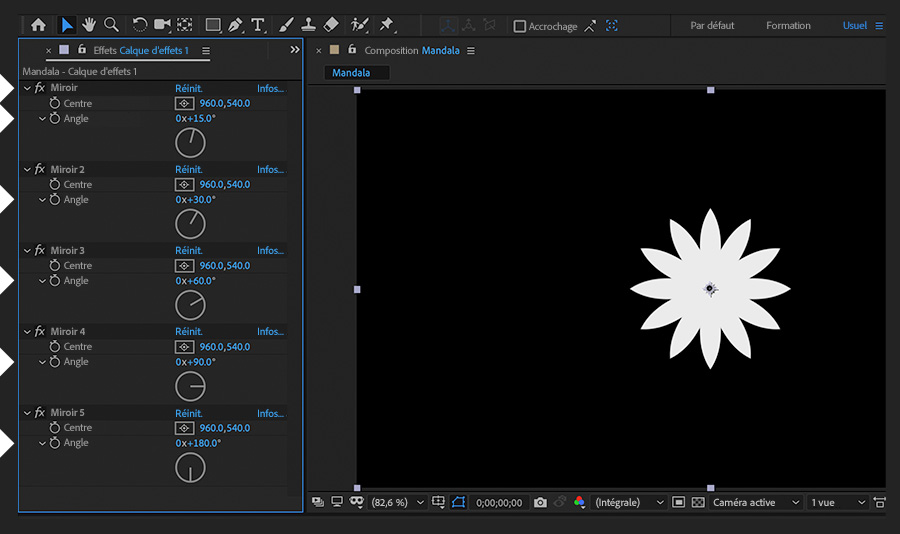Open the Caméra active dropdown
The image size is (900, 534).
click(x=755, y=502)
